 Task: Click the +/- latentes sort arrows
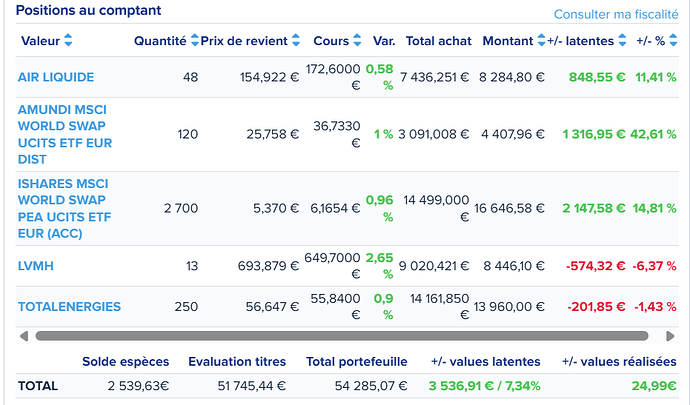(623, 41)
